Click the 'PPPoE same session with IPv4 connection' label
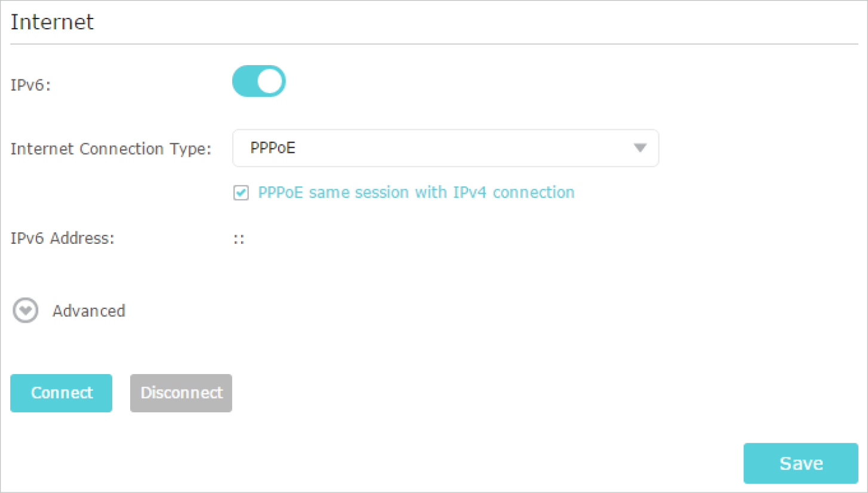 (416, 192)
